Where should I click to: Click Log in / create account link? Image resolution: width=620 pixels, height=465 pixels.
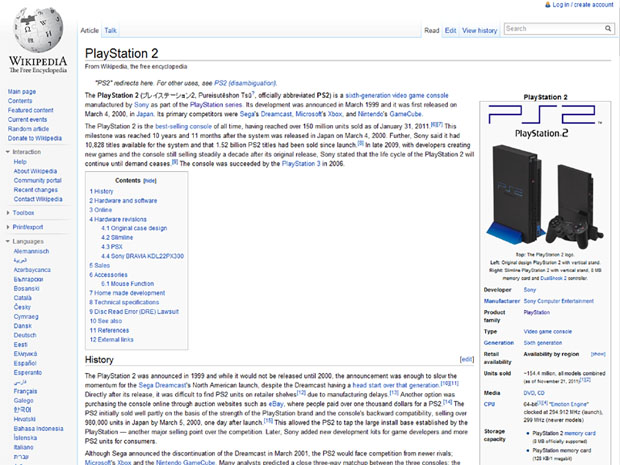coord(583,5)
